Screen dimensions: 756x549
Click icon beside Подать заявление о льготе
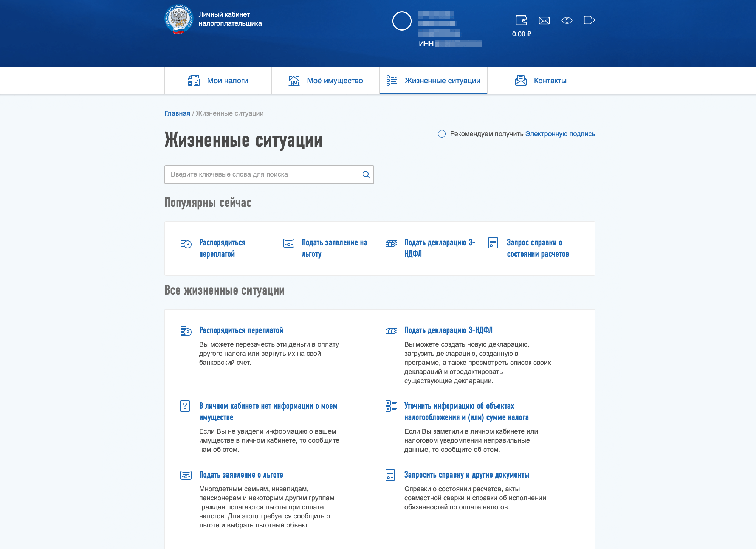pos(186,475)
